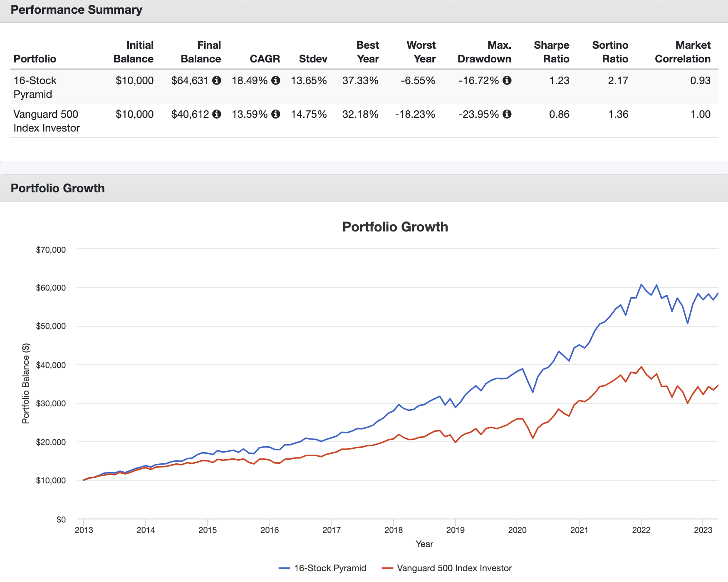
Task: Click the Market Correlation column header
Action: [683, 52]
